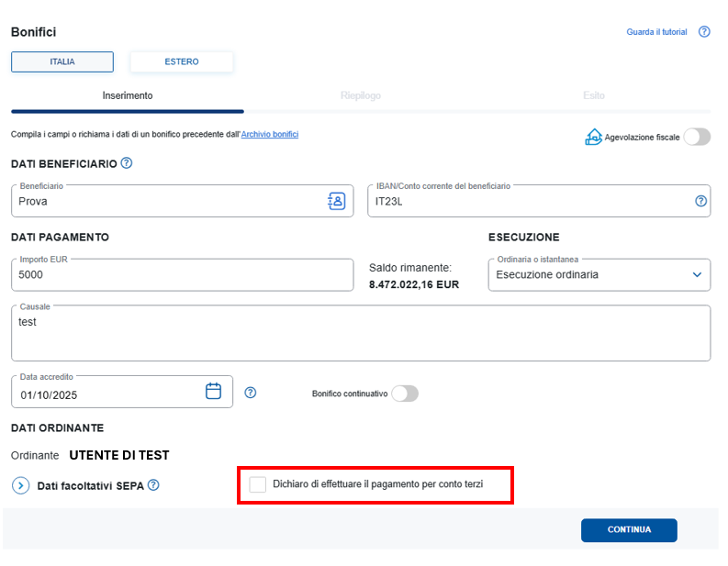
Task: Enable the Agevolazione fiscale toggle
Action: tap(697, 137)
